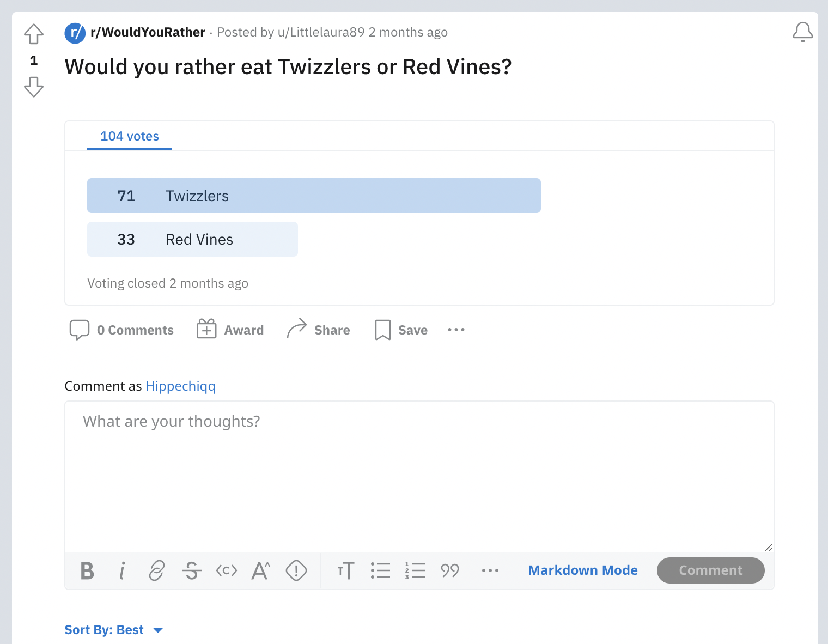The width and height of the screenshot is (828, 644).
Task: Select the 104 votes tab
Action: point(130,136)
